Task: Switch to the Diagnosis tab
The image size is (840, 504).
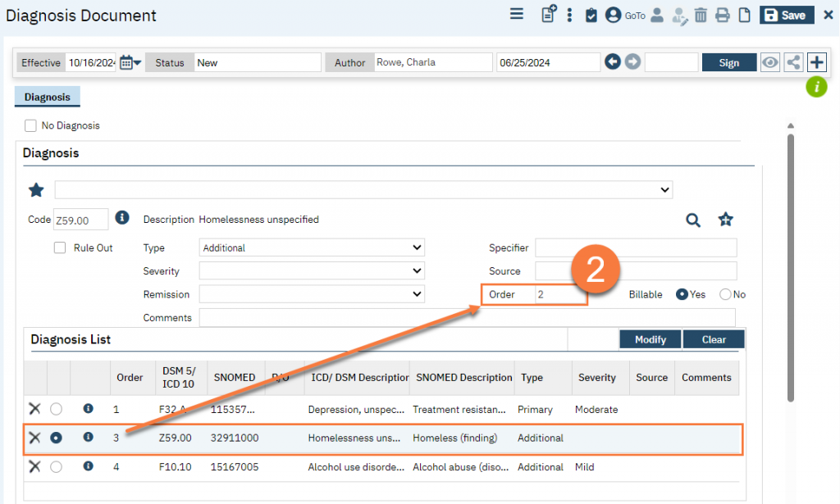Action: (x=48, y=97)
